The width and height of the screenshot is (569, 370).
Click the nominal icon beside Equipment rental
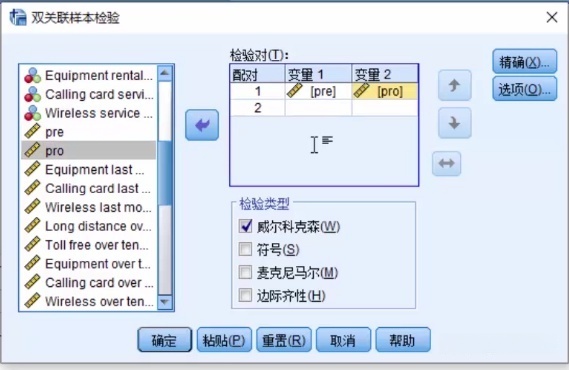pyautogui.click(x=32, y=75)
